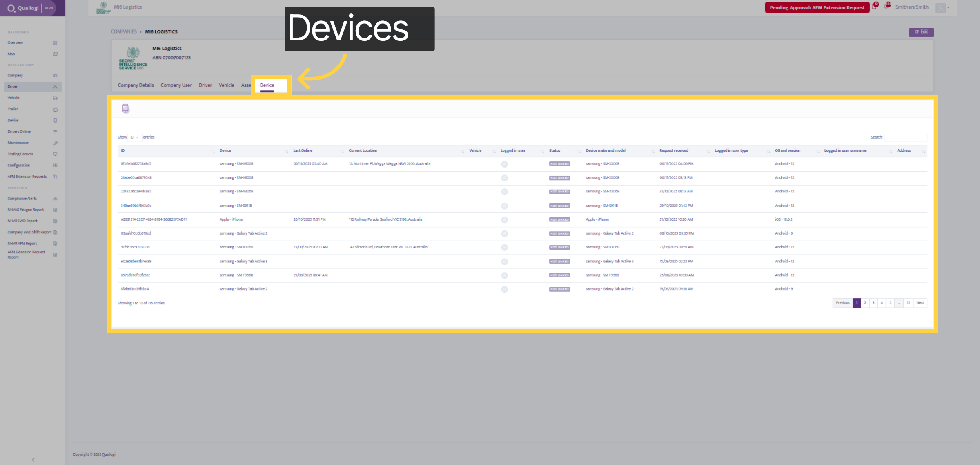
Task: Click device ID 0fb7e3d82758a3d7
Action: coord(136,164)
